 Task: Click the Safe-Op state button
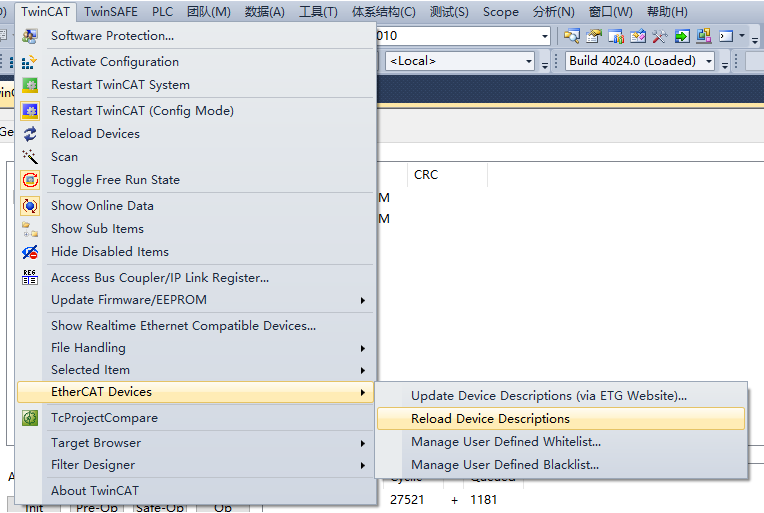pos(160,508)
